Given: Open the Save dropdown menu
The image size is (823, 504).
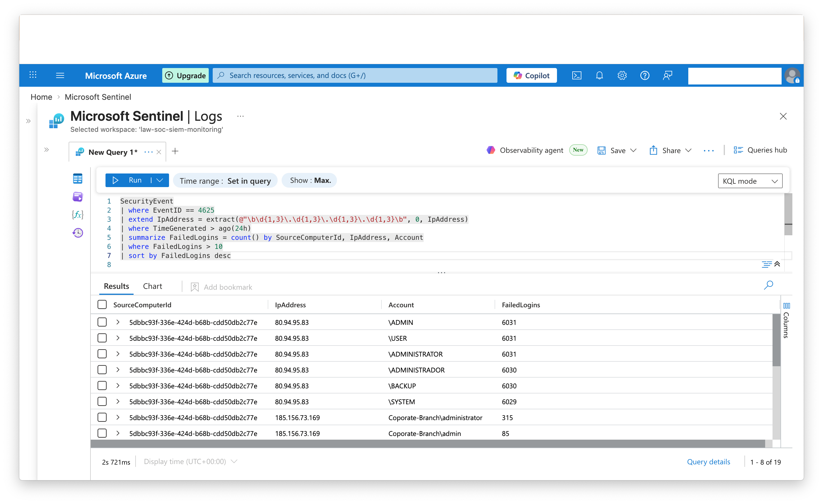Looking at the screenshot, I should click(633, 151).
